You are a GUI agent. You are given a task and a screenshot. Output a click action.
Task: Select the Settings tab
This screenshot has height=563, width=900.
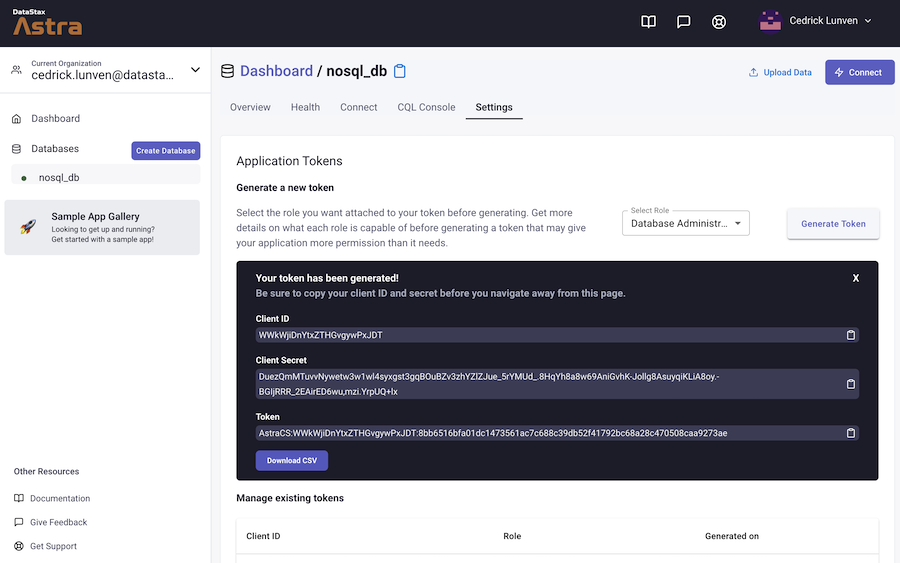point(494,107)
